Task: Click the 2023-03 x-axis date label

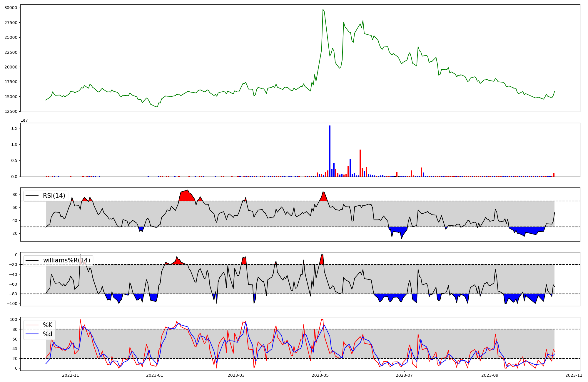Action: pos(236,375)
